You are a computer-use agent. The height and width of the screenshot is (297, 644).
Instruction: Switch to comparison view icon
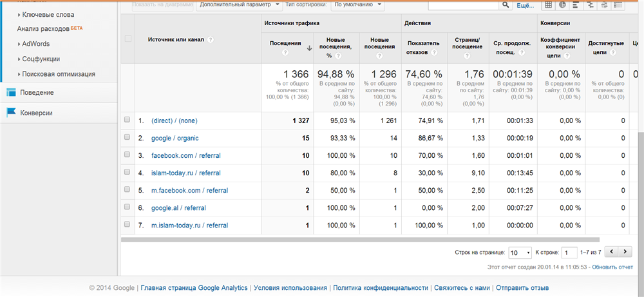coord(591,5)
